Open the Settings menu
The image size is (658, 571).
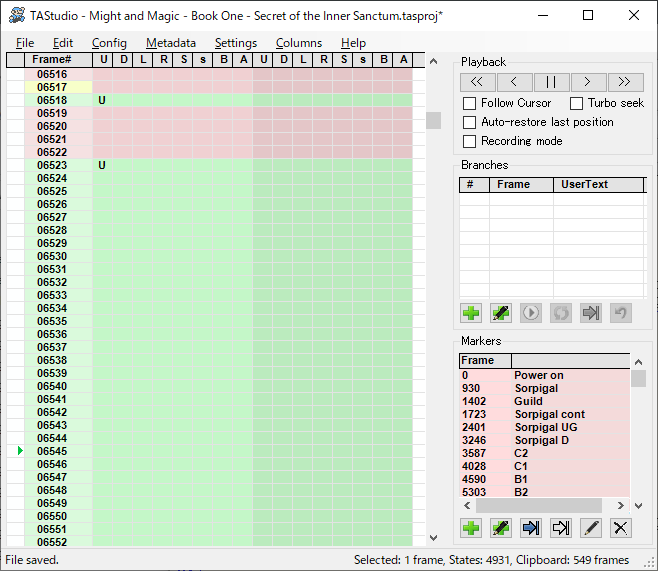click(x=236, y=43)
